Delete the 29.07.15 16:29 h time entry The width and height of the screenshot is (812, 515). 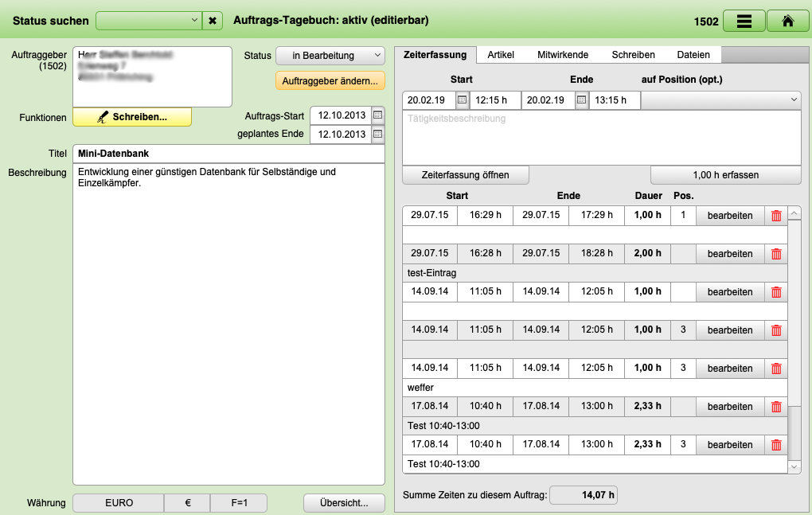[776, 216]
